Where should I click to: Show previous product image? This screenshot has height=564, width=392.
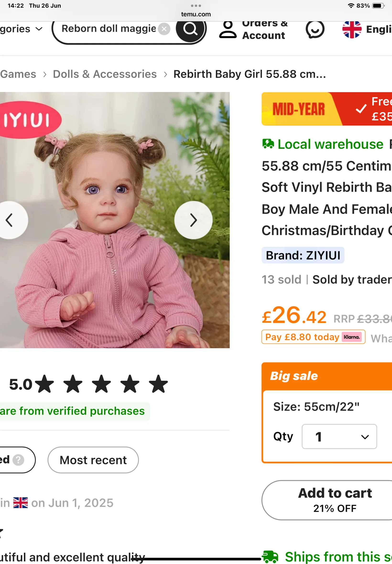[10, 220]
